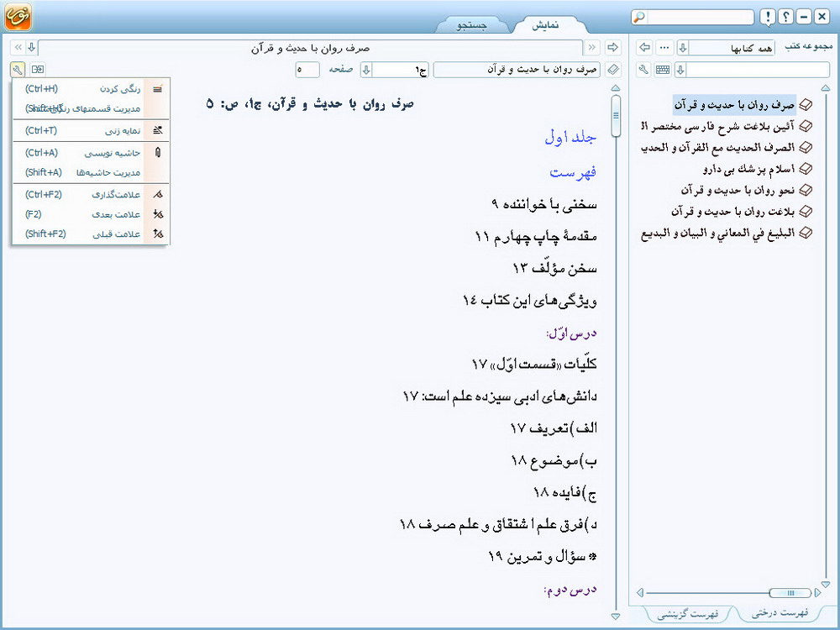Screen dimensions: 840x630
Task: Open the volume dropdown showing ج۱
Action: click(366, 70)
